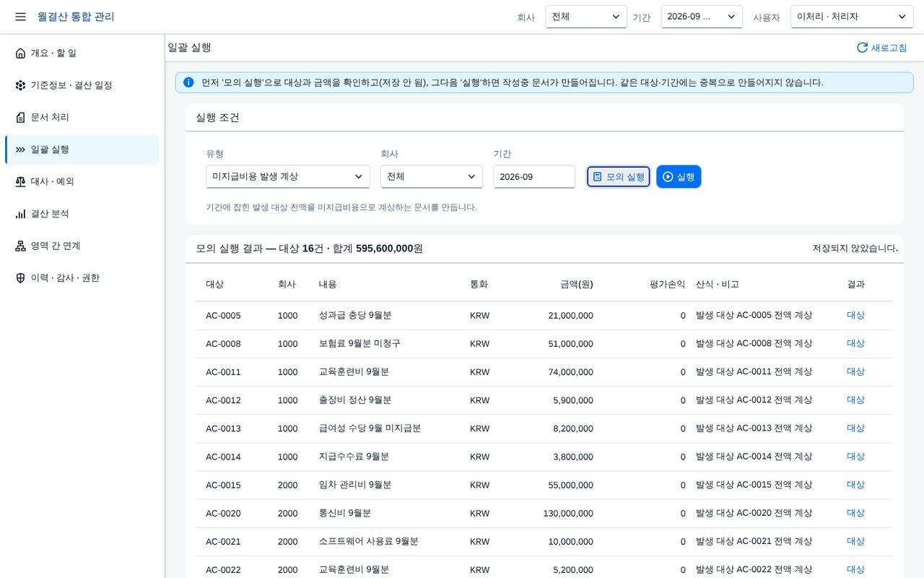Click amount 21,000,000 in row AC-0005
The image size is (924, 578).
pos(571,316)
